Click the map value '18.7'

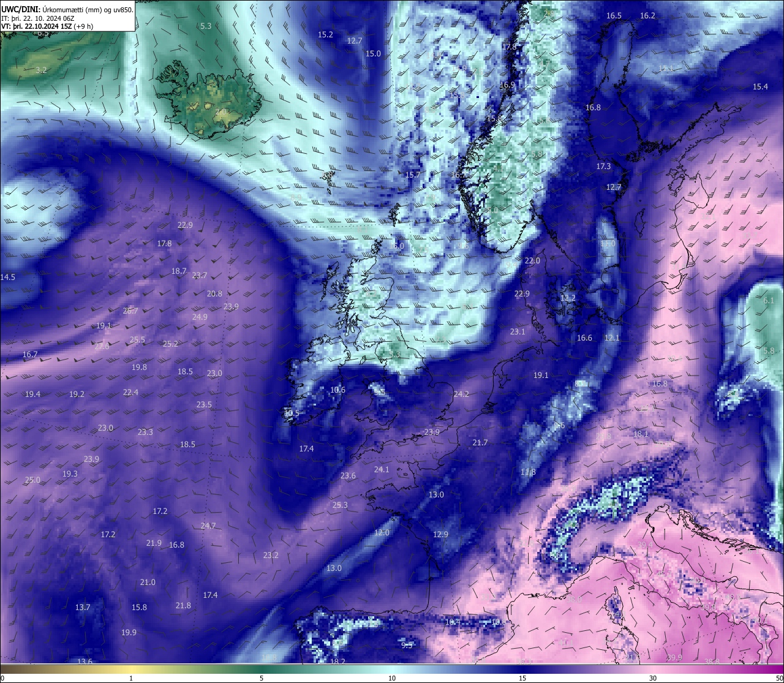click(x=179, y=271)
